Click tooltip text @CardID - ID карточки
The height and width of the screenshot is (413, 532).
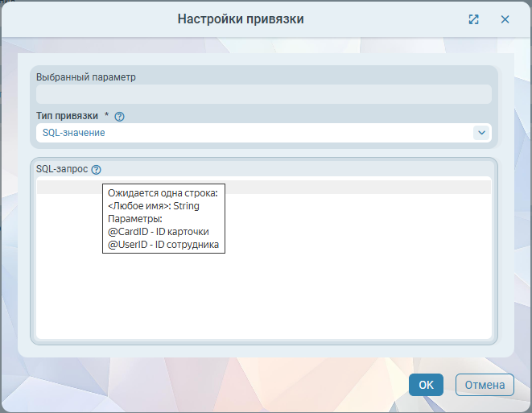click(158, 232)
